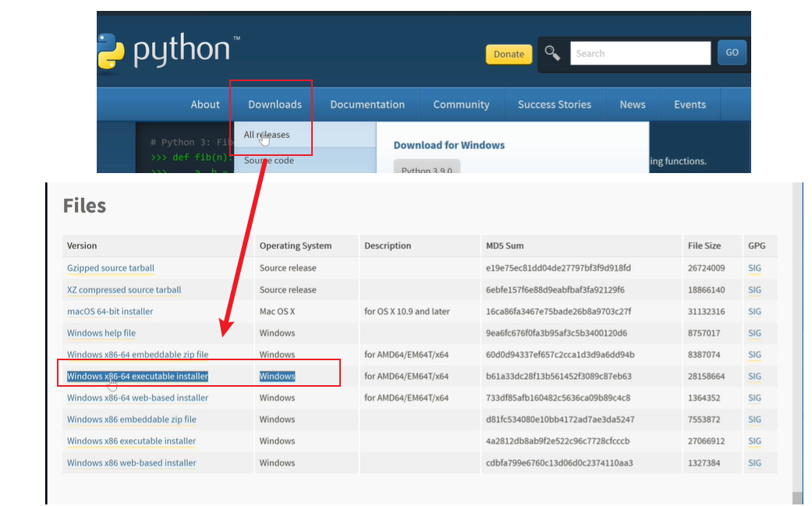Click file size value 26724009
This screenshot has height=506, width=812.
coord(707,268)
